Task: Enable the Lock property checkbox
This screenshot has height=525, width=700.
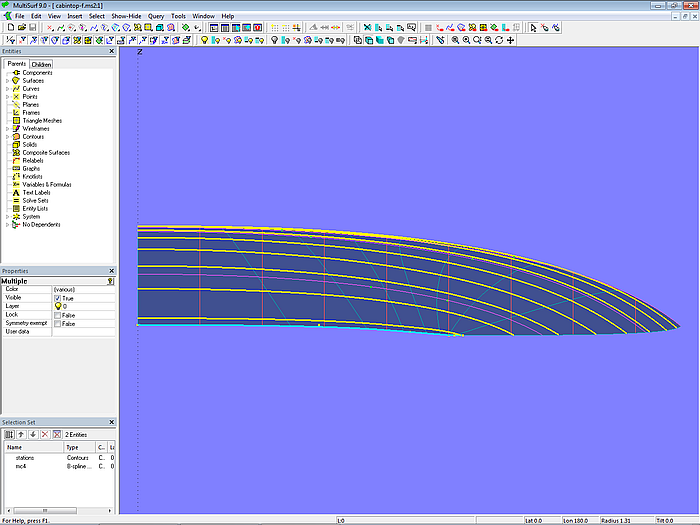Action: coord(57,315)
